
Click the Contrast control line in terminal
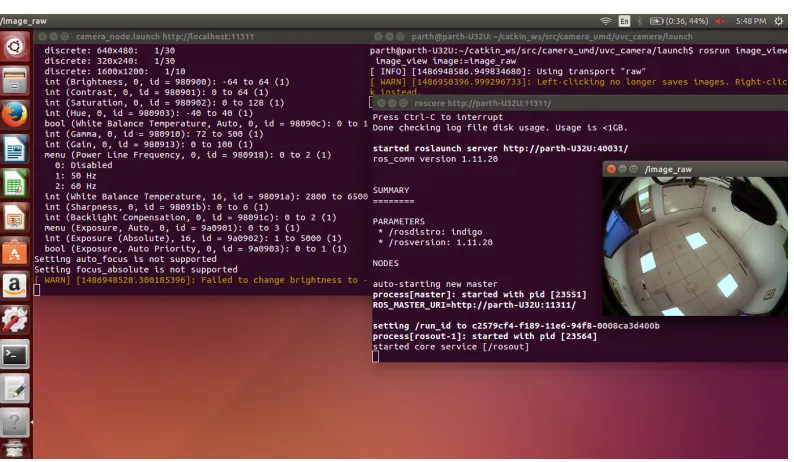pos(156,92)
